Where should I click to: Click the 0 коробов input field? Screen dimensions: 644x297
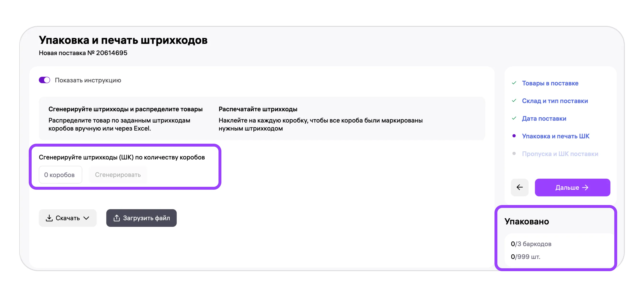click(60, 175)
